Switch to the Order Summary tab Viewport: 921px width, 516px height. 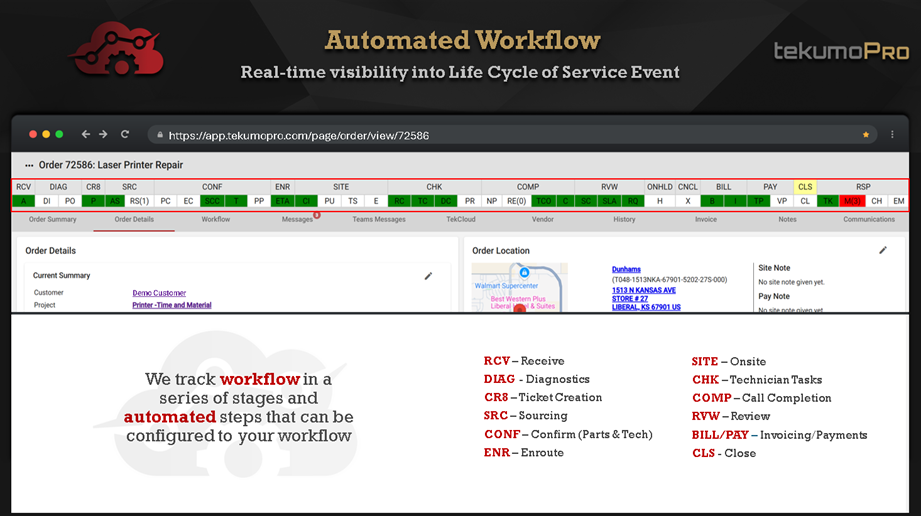coord(52,219)
